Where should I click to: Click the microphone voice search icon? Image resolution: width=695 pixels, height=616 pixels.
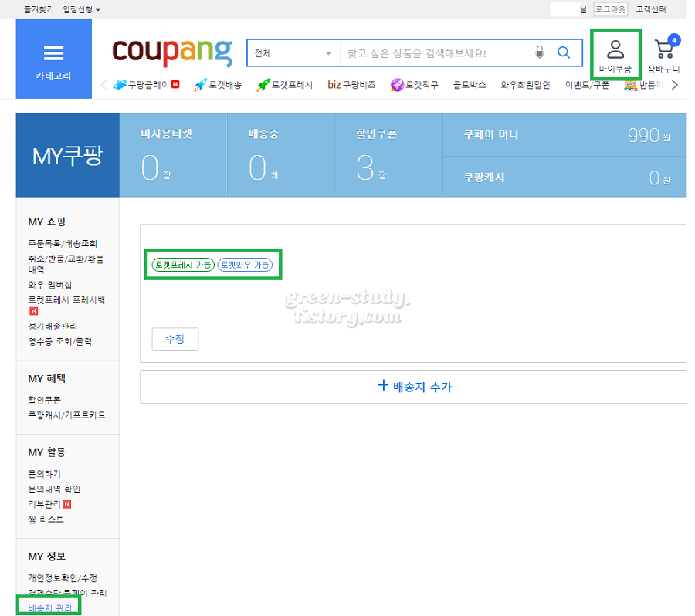point(540,52)
